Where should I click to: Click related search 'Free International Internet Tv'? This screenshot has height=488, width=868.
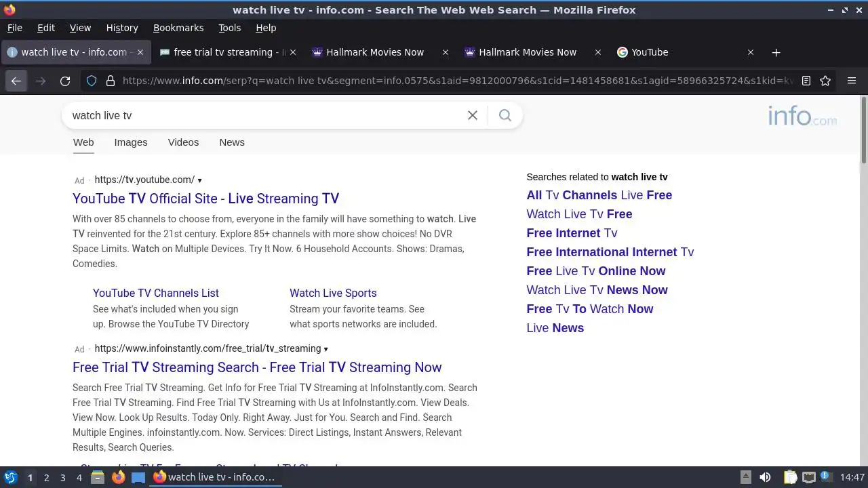(610, 252)
